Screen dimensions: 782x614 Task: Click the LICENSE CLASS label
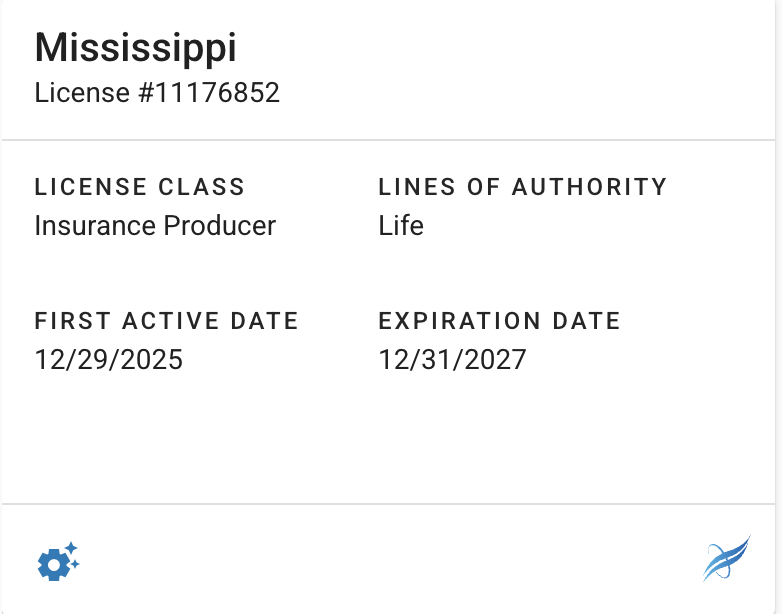click(x=139, y=187)
